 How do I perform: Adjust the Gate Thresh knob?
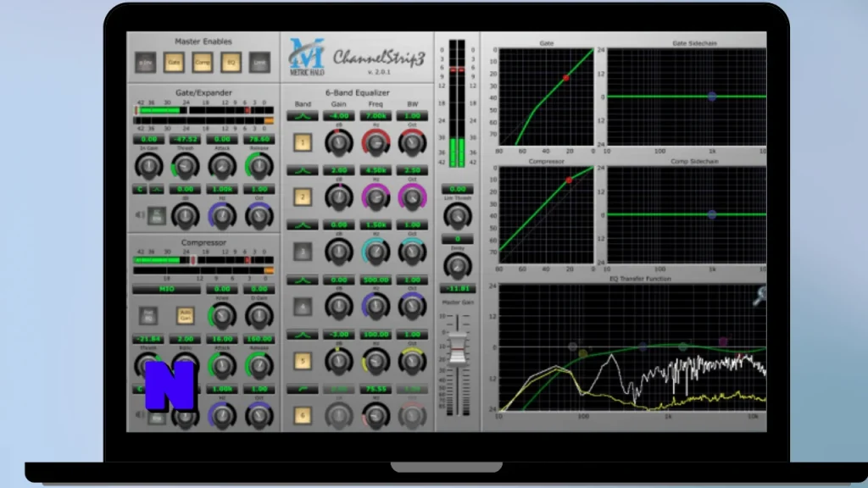(185, 166)
